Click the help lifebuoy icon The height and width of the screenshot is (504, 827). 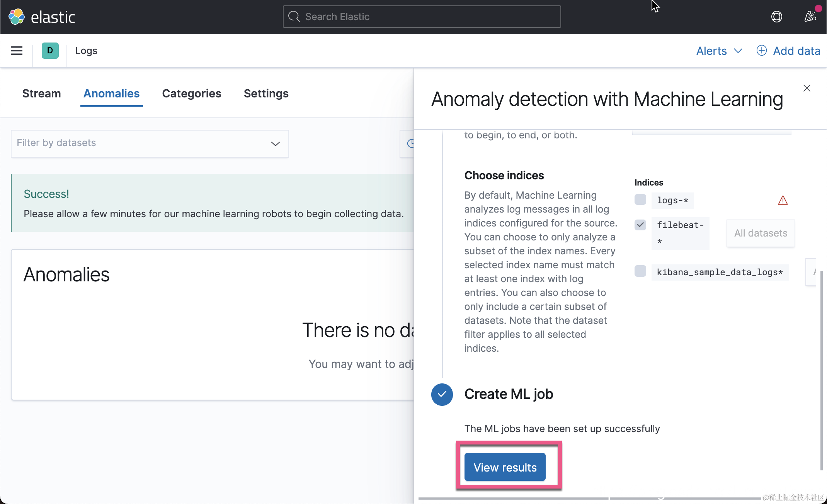coord(776,17)
